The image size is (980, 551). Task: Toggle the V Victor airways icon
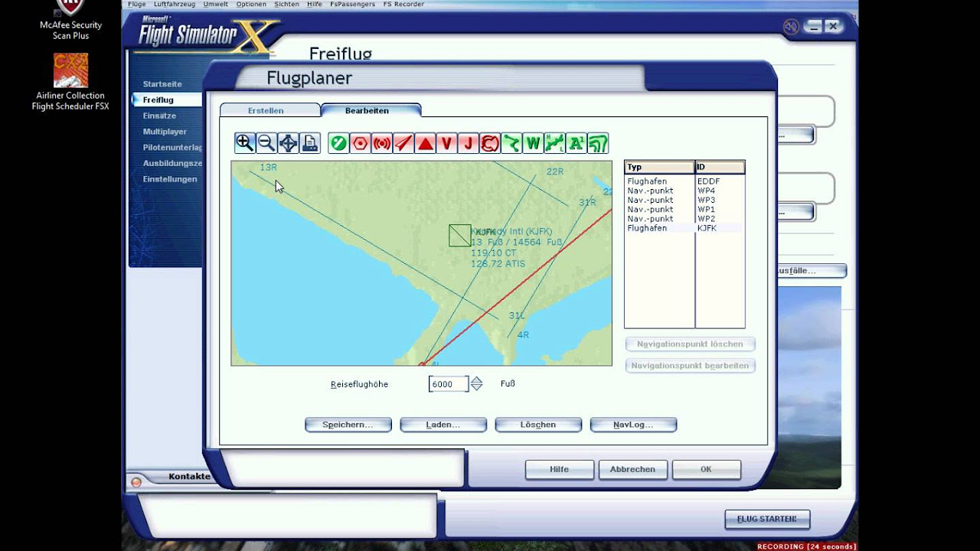(447, 143)
